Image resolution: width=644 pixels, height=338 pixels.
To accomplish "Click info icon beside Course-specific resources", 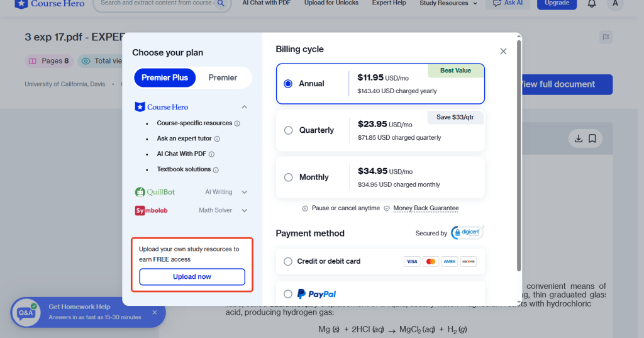I will click(237, 123).
